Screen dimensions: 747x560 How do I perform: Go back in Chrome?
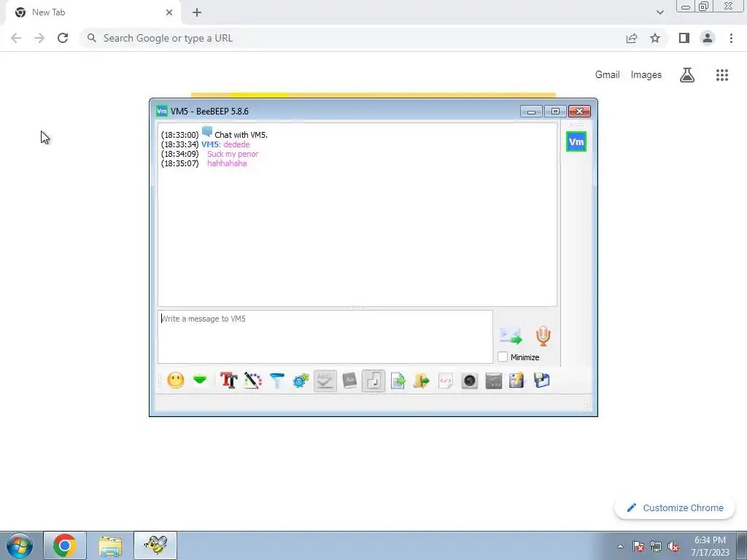pyautogui.click(x=16, y=38)
